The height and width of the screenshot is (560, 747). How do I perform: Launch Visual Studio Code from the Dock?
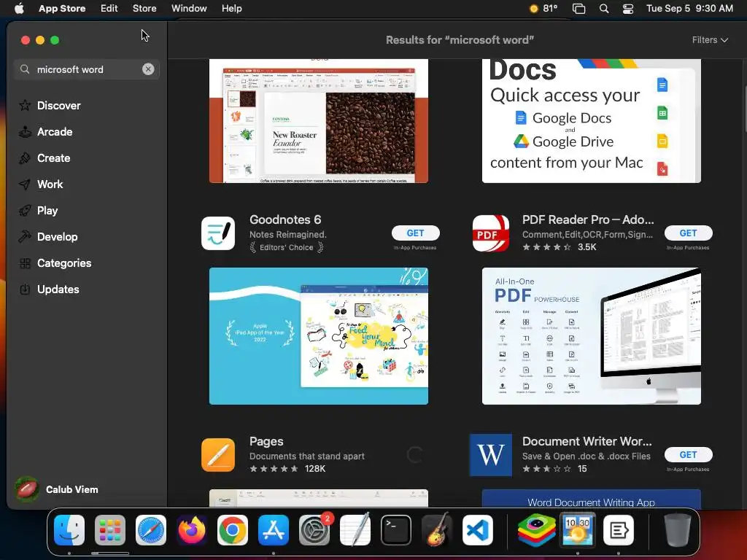point(478,530)
